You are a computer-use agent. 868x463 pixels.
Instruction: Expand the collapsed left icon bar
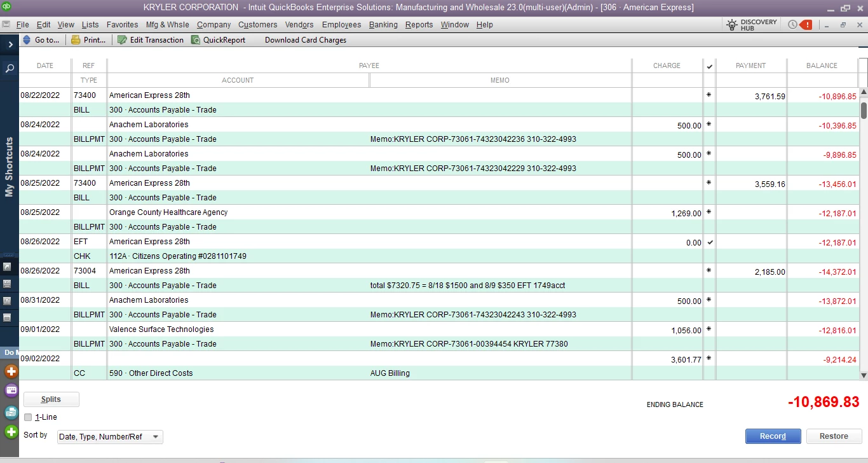[x=10, y=45]
